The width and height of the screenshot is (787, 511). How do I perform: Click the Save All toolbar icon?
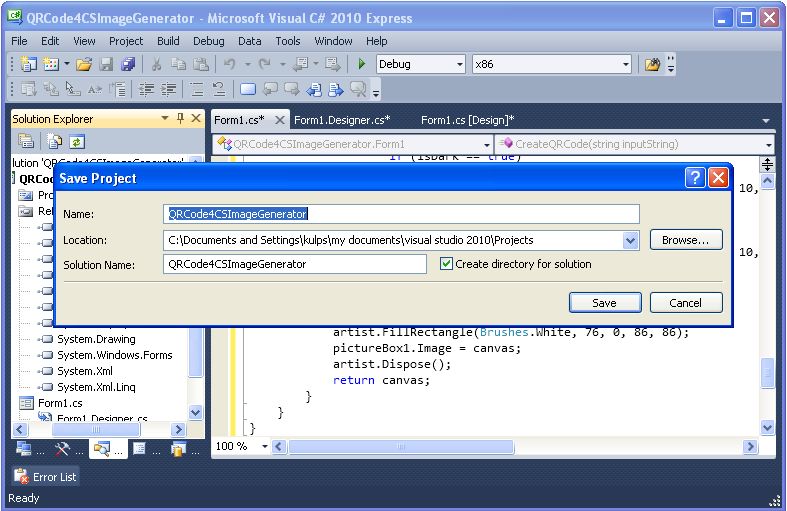[x=128, y=64]
